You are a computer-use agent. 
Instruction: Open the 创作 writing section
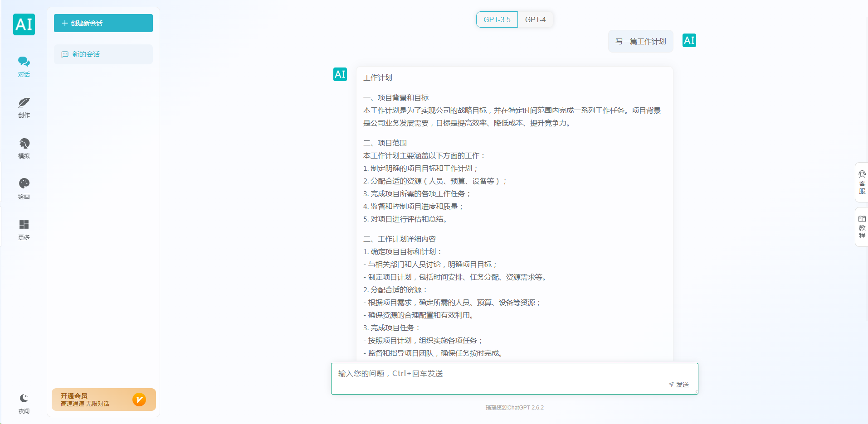[x=24, y=107]
